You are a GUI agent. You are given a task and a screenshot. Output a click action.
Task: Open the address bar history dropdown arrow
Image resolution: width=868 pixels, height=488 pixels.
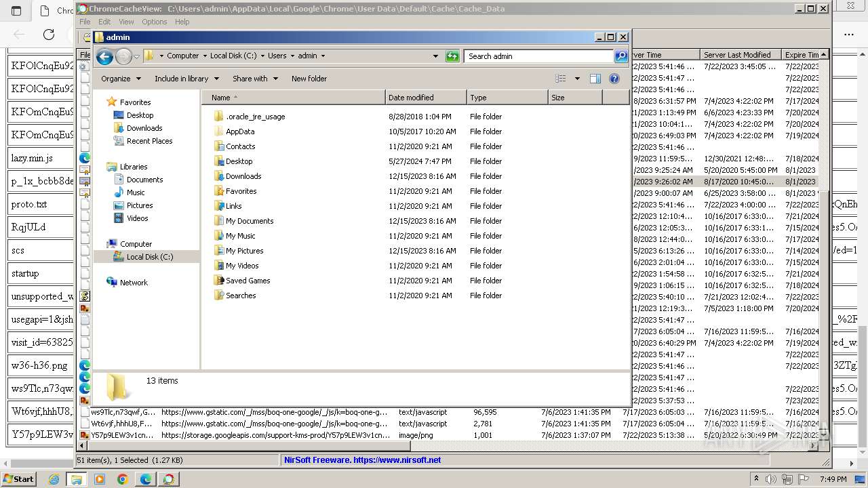point(435,56)
